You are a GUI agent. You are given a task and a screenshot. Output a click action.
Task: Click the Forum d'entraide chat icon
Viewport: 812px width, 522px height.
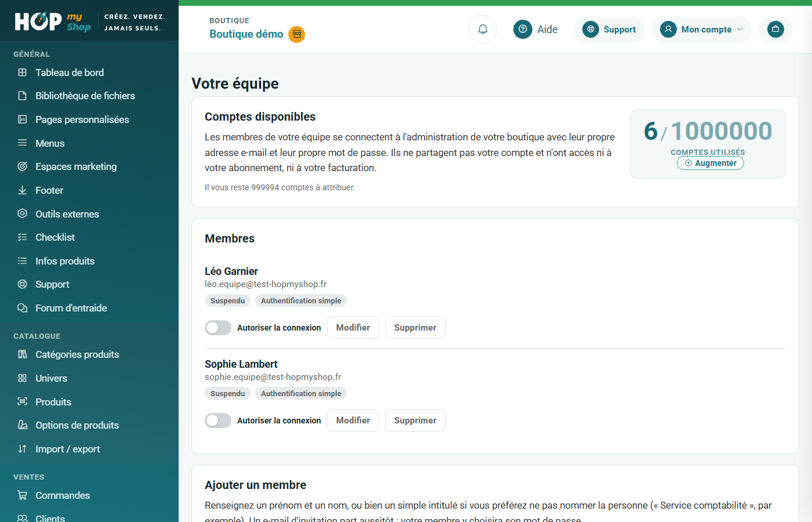[x=23, y=308]
